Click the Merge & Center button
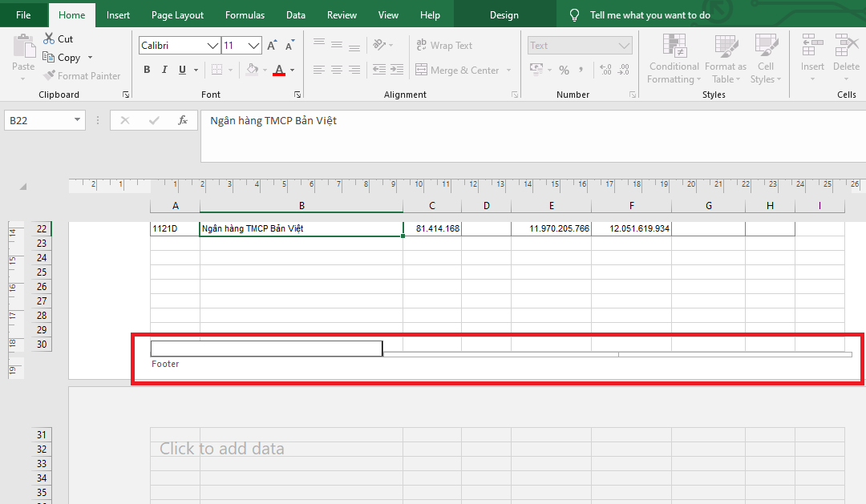 tap(457, 71)
